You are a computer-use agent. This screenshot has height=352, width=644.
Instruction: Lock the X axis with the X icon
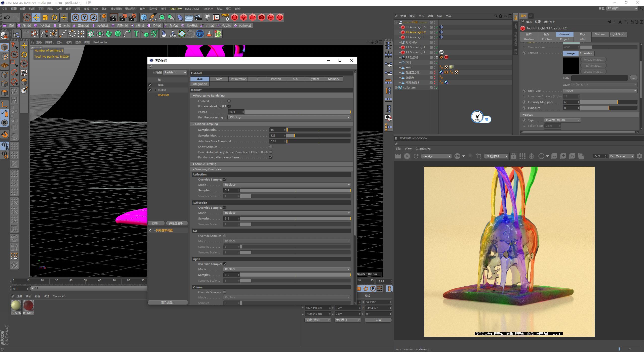[76, 17]
